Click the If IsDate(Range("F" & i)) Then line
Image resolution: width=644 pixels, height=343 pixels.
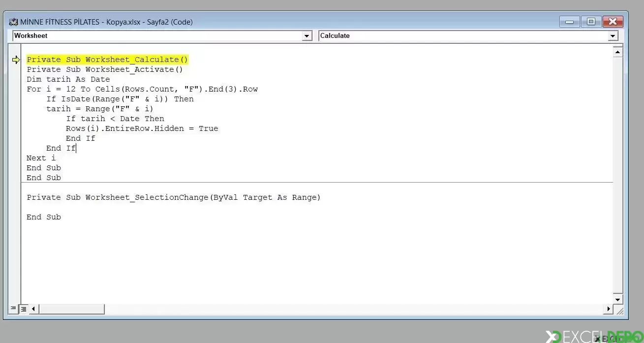tap(120, 99)
